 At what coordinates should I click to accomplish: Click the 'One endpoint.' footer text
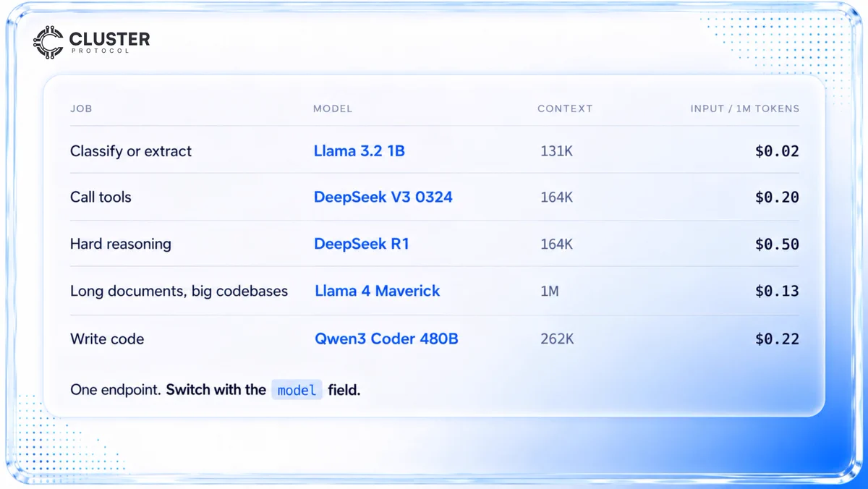(x=116, y=390)
